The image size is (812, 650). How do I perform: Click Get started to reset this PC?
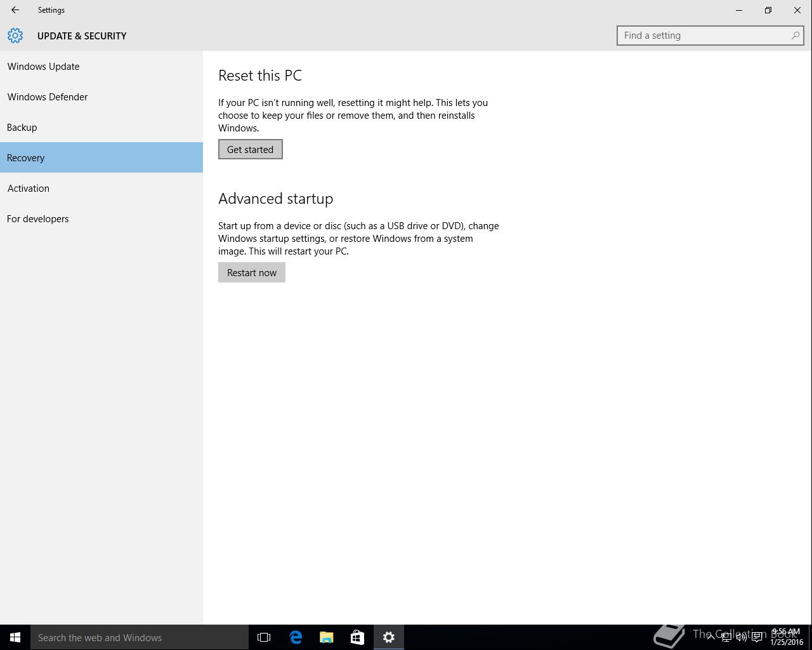(x=250, y=149)
